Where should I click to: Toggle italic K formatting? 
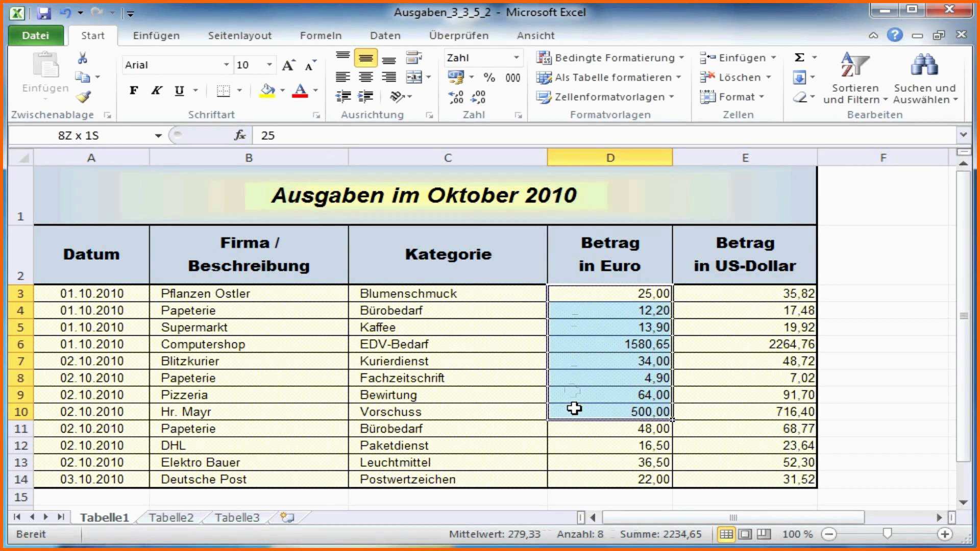click(x=156, y=91)
